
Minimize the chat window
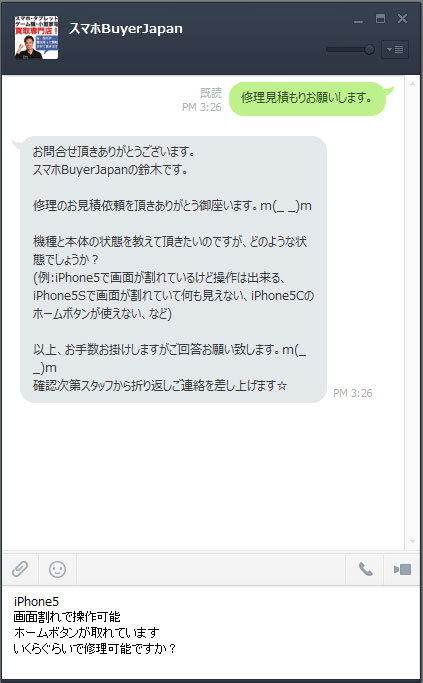[x=359, y=20]
